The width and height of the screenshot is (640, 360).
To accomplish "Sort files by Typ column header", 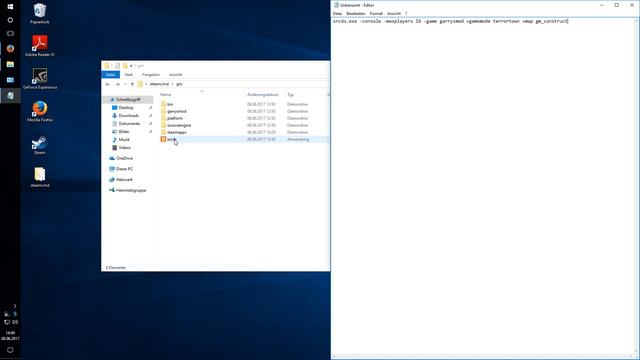I will 290,95.
